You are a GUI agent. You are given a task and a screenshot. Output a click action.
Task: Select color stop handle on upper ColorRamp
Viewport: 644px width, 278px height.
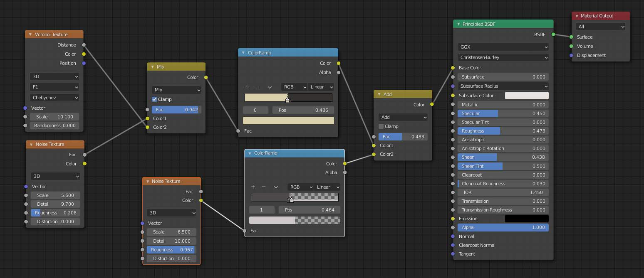[x=287, y=100]
